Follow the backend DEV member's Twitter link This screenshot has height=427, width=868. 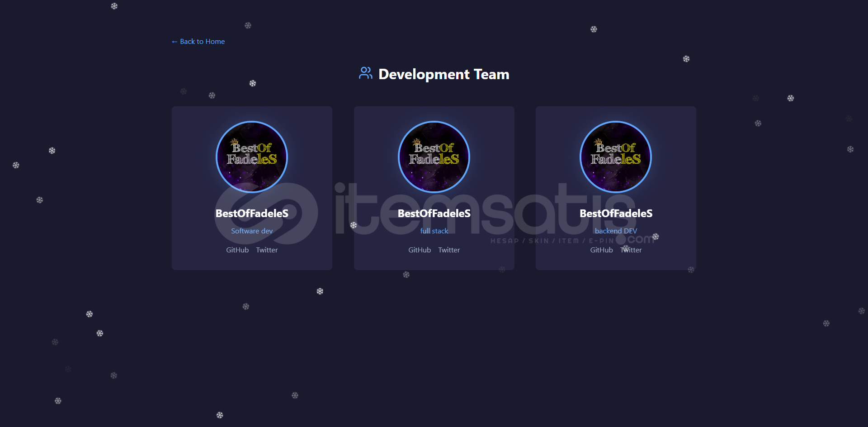pos(631,250)
